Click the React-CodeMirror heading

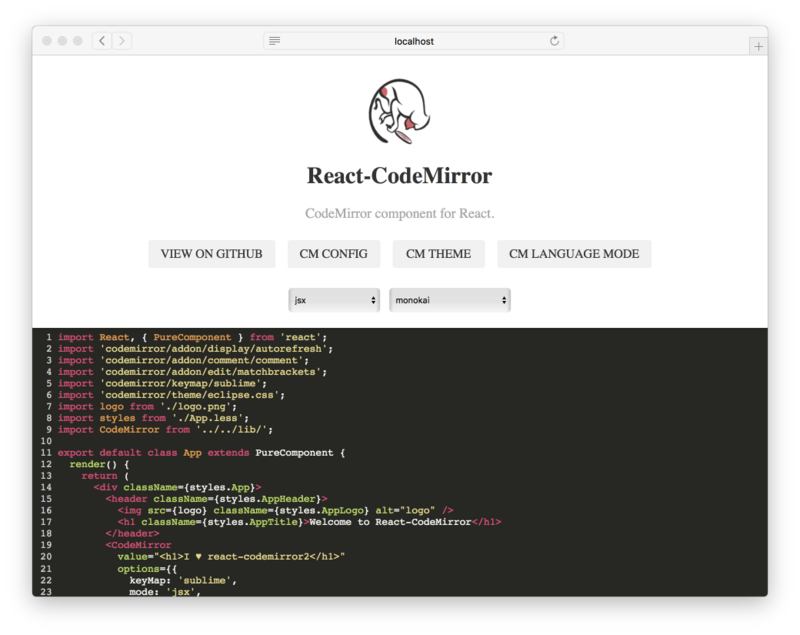399,175
